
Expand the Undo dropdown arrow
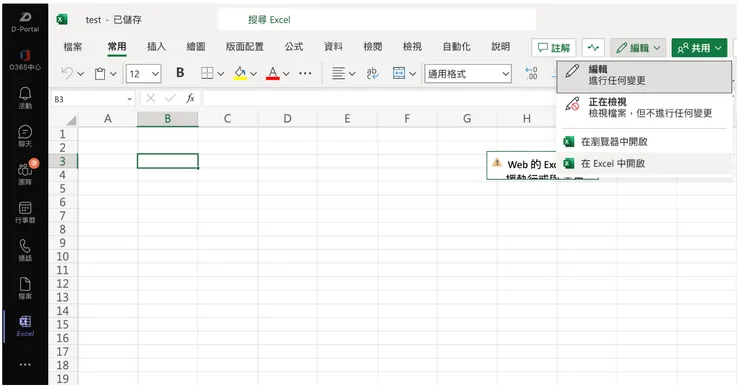click(81, 74)
